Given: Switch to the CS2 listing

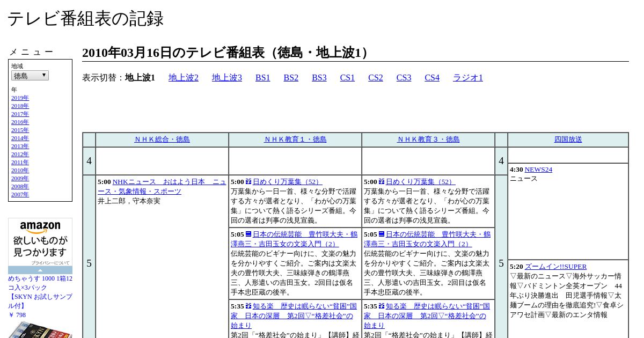Looking at the screenshot, I should coord(376,78).
